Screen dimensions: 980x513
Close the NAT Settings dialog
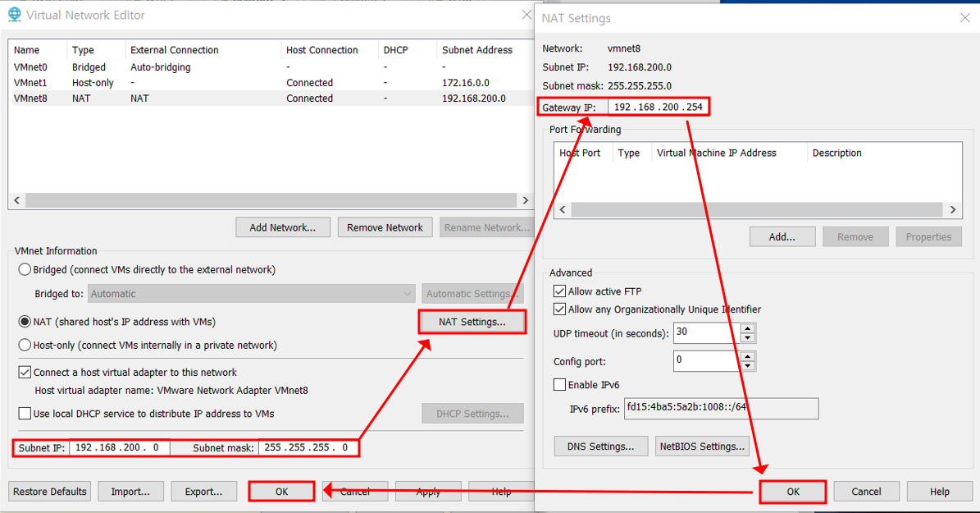964,18
